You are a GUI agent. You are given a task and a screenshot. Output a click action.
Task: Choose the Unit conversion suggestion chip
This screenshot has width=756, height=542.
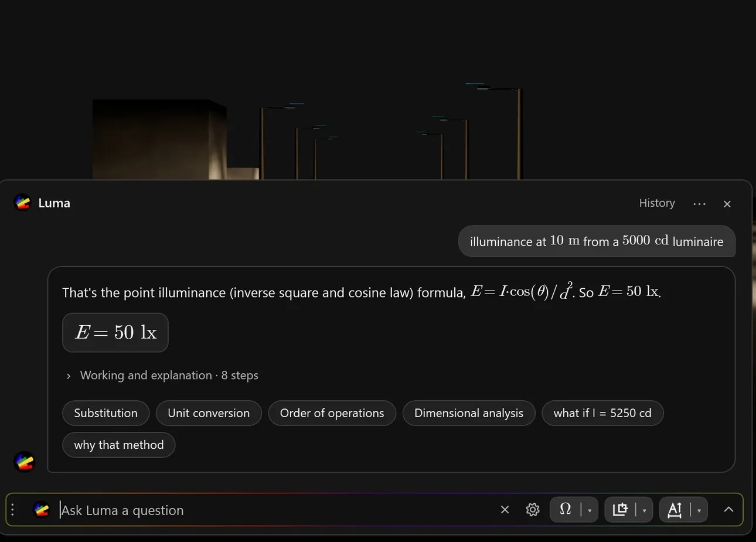209,413
